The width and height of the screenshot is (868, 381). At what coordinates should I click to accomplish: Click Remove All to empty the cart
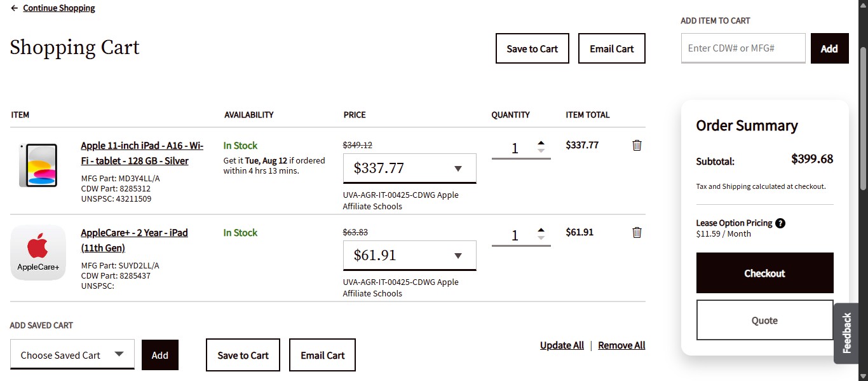pyautogui.click(x=621, y=345)
